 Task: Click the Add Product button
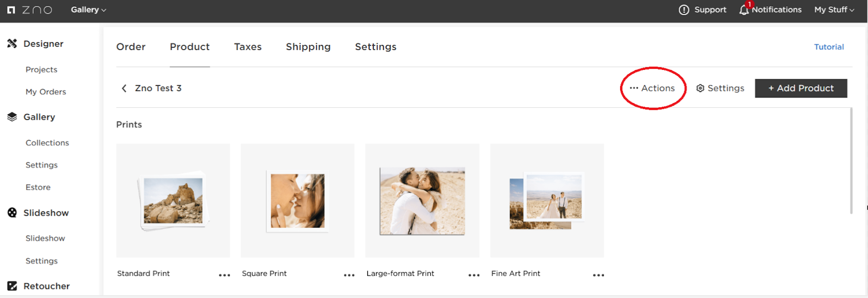pos(801,88)
